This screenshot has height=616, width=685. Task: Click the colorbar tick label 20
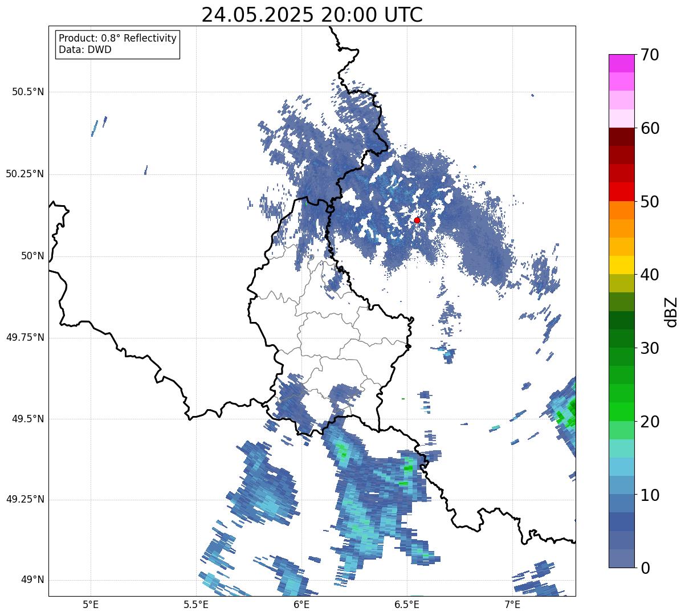point(650,422)
